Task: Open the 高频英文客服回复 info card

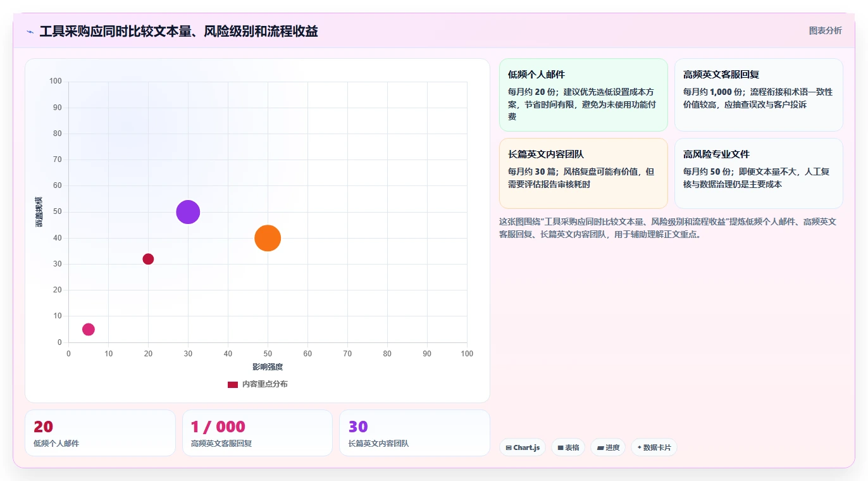Action: point(759,95)
